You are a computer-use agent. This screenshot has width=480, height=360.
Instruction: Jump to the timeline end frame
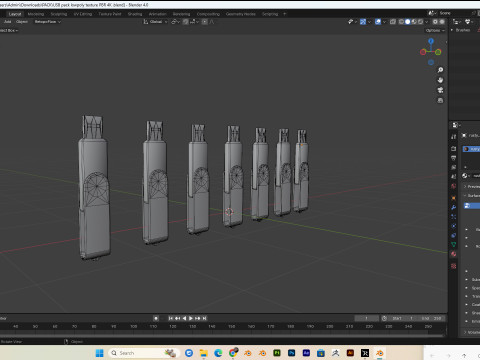tap(205, 318)
